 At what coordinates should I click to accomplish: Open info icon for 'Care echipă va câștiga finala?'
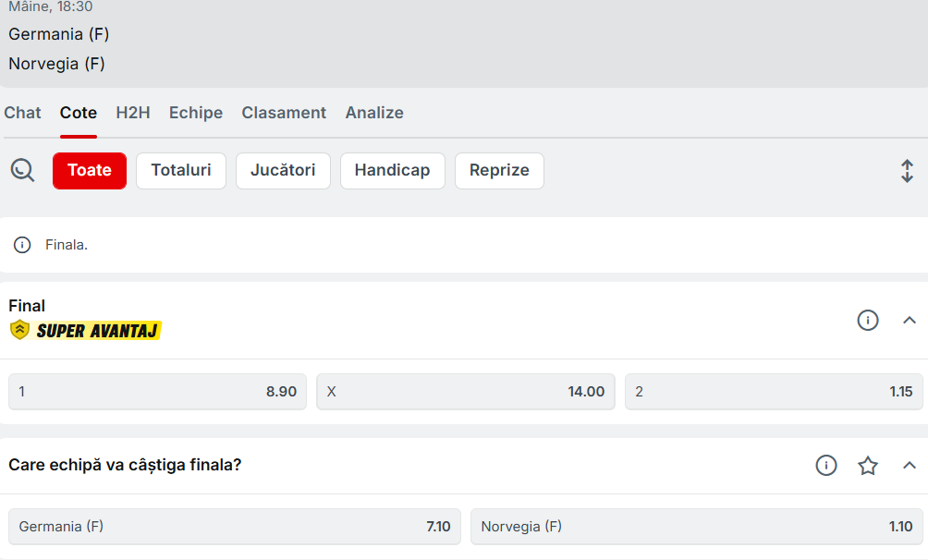pyautogui.click(x=825, y=465)
